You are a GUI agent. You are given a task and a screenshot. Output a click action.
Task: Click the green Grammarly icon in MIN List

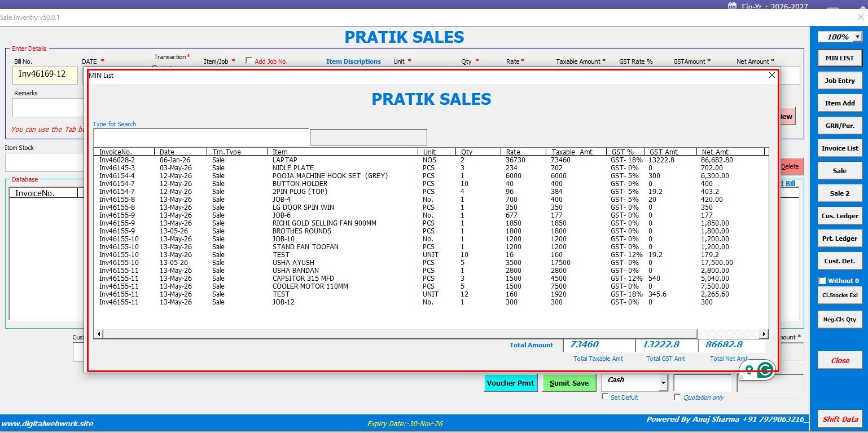pos(765,370)
